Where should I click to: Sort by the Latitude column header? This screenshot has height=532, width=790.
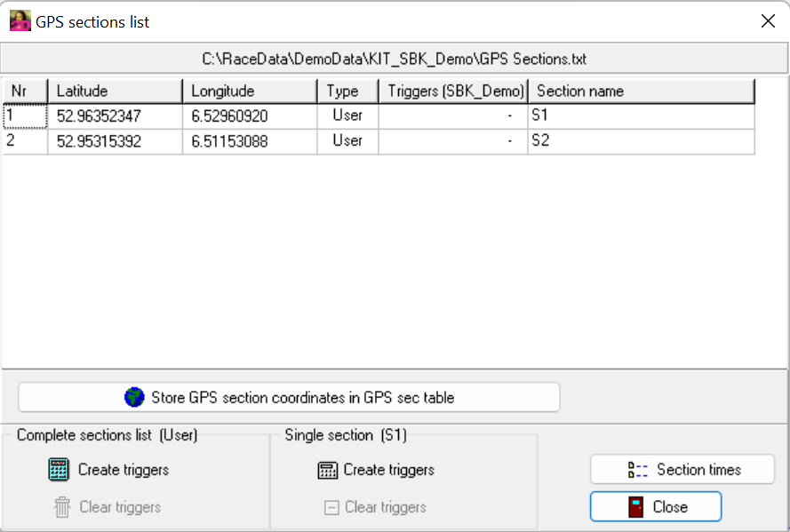116,91
